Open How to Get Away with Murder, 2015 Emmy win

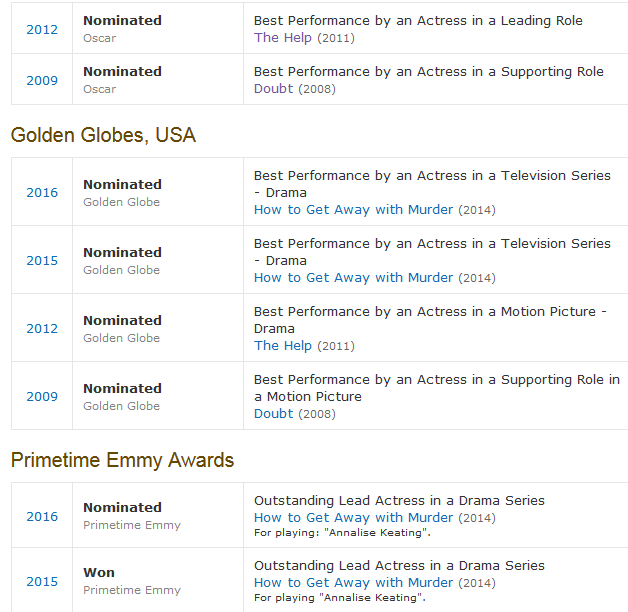(353, 583)
